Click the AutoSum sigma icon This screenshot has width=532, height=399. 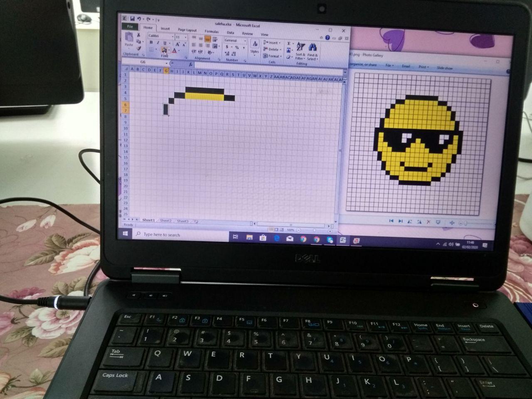289,43
